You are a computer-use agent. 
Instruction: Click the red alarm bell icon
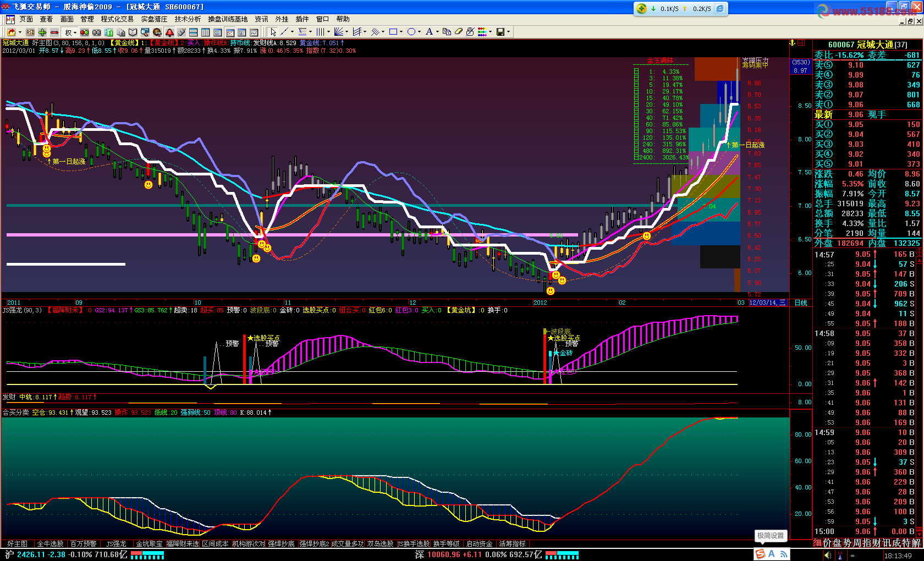click(x=169, y=32)
